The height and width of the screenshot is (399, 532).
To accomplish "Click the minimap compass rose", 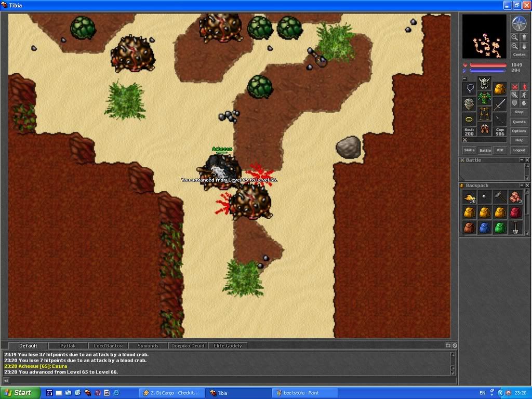I will [x=519, y=23].
